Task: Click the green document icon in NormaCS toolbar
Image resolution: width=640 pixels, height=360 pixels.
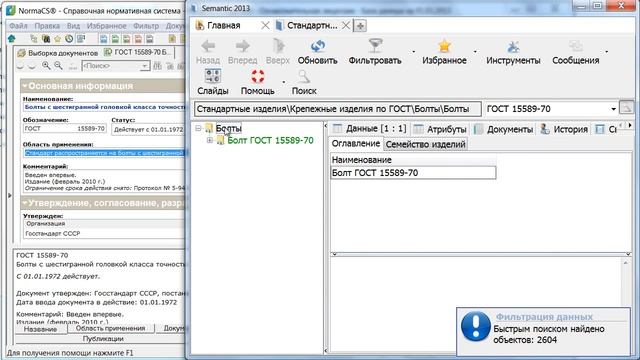Action: (x=116, y=39)
